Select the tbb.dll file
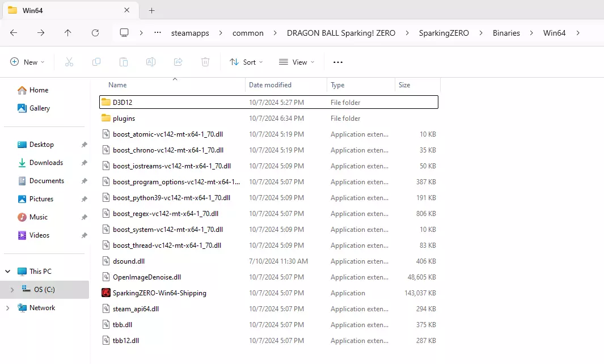 268,325
